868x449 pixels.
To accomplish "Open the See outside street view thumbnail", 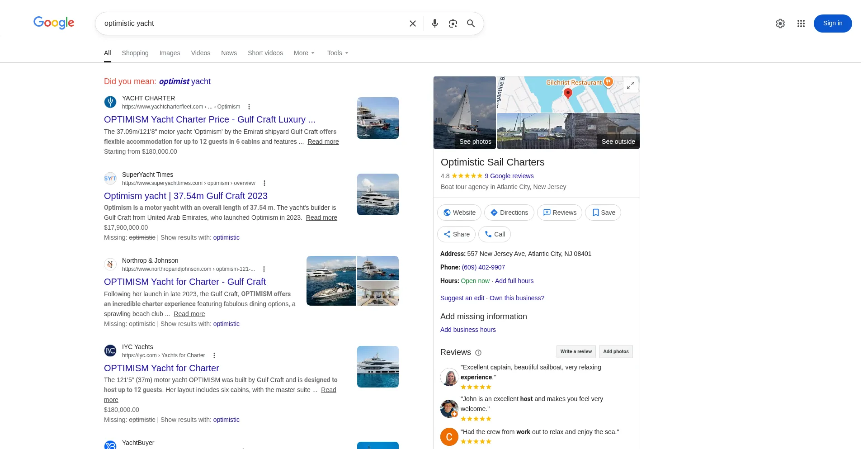I will point(568,131).
